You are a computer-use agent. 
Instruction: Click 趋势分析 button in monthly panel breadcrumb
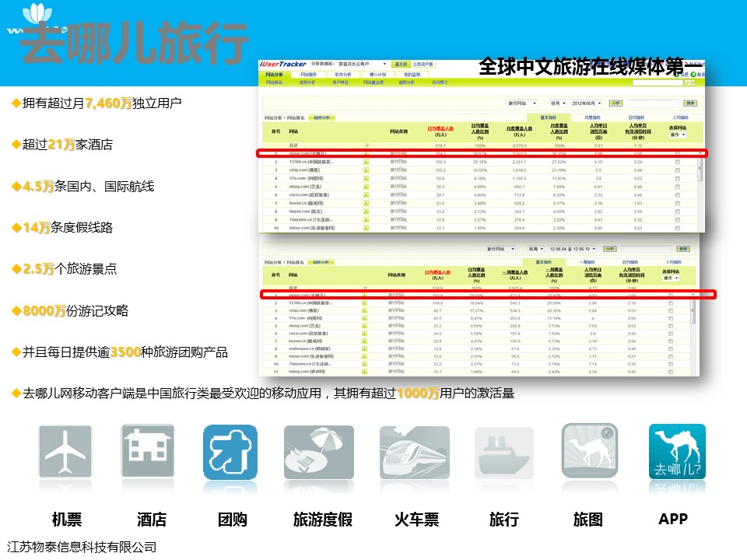pyautogui.click(x=322, y=117)
